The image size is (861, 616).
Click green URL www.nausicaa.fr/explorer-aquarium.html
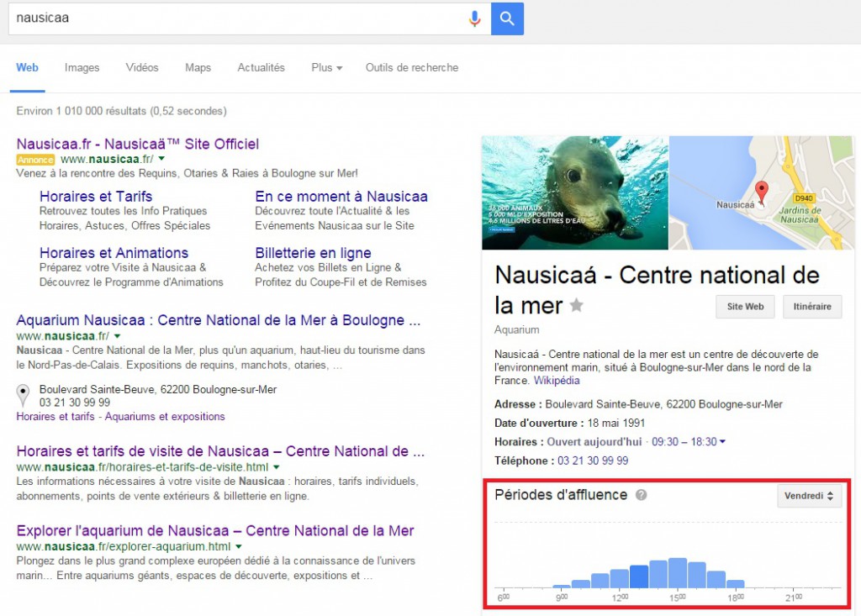[x=124, y=547]
